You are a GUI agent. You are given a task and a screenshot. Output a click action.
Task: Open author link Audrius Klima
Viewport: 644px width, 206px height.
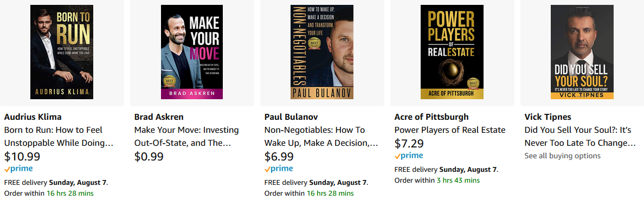pos(33,117)
